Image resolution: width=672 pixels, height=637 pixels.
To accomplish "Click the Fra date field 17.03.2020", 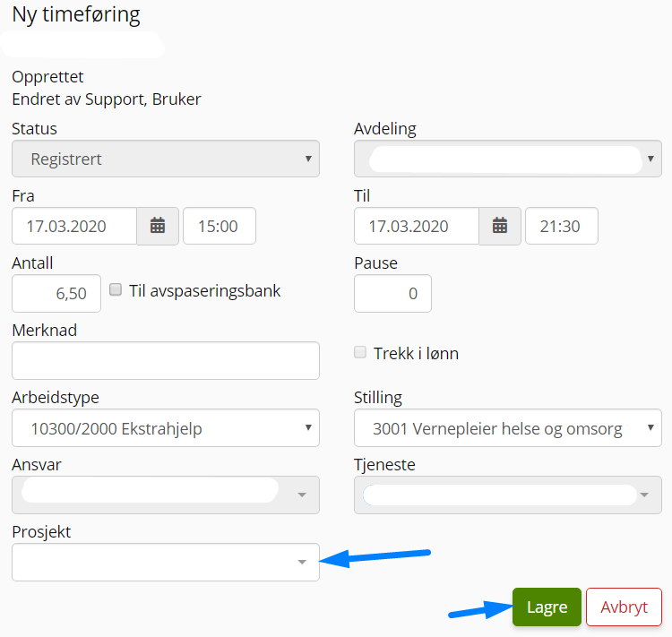I will point(74,226).
